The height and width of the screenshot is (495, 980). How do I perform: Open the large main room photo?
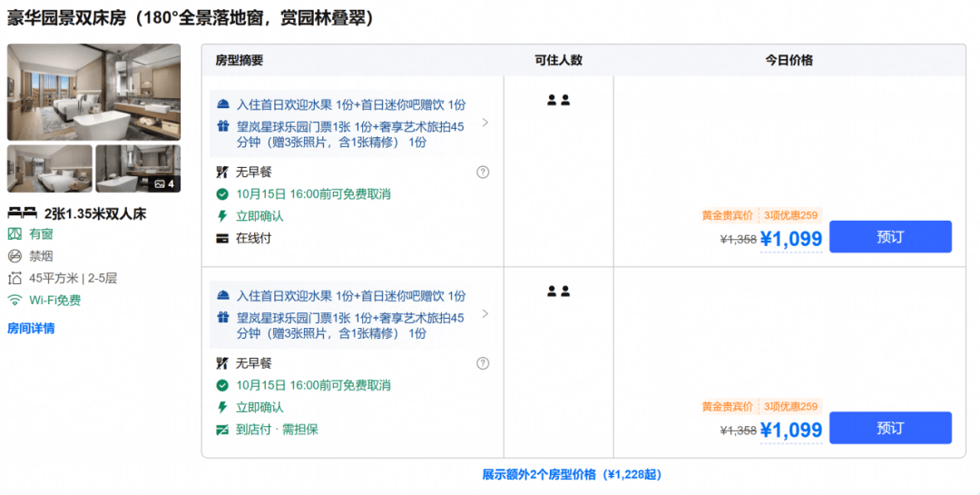click(93, 92)
